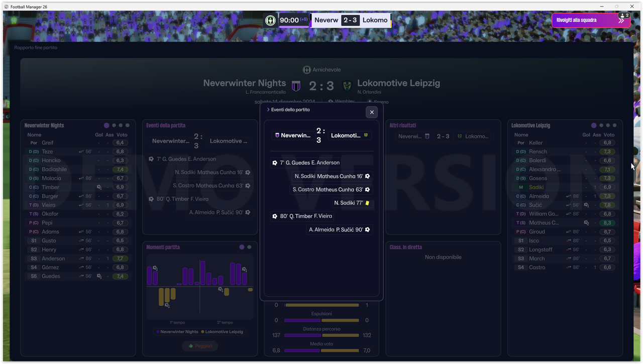Click the substitution arrows icon in Castro's row
Screen dimensions: 643x364
569,268
